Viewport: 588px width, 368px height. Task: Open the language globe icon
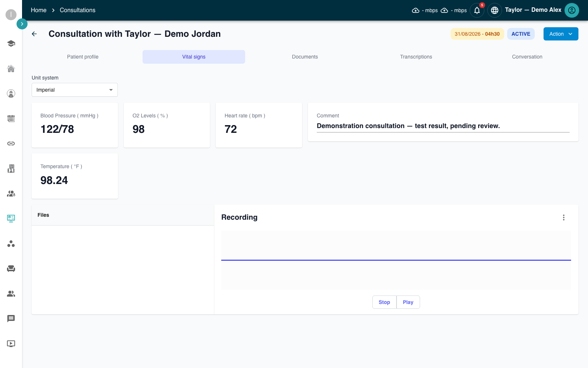click(495, 10)
